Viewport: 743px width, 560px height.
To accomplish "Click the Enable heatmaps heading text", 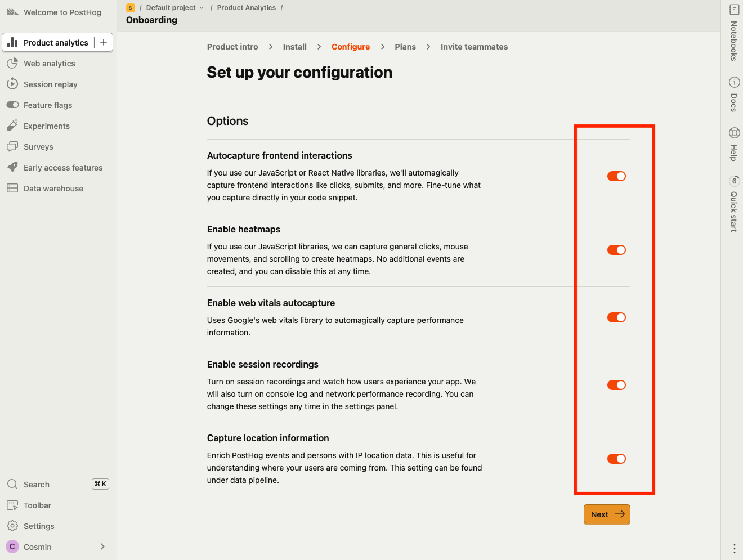I will [x=244, y=229].
